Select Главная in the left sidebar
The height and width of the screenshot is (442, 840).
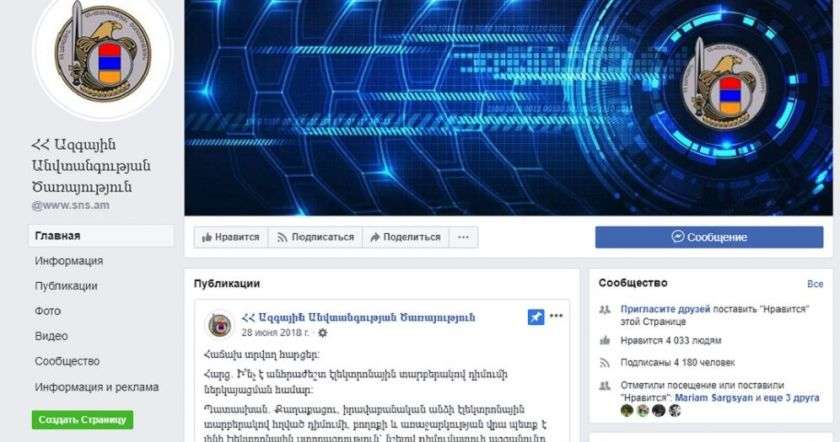[x=101, y=236]
